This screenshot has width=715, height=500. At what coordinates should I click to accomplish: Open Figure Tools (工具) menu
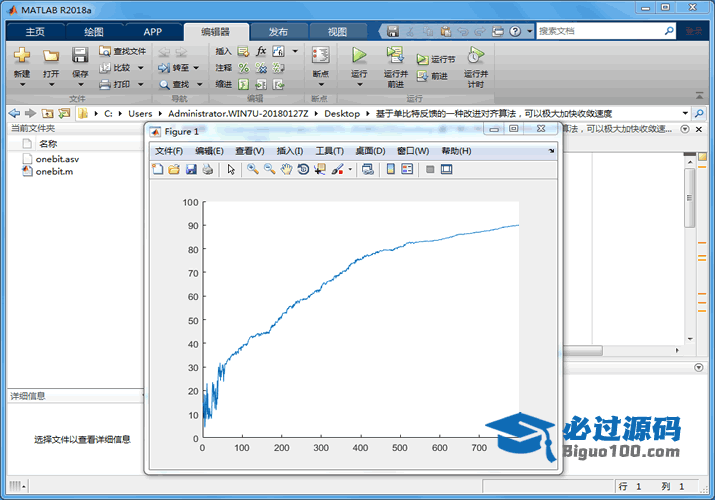click(x=330, y=151)
